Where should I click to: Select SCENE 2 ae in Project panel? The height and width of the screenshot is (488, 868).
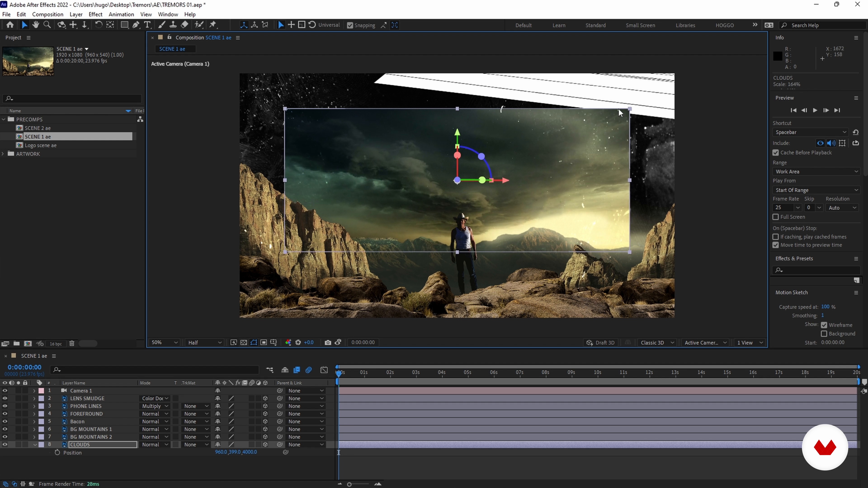[x=38, y=128]
